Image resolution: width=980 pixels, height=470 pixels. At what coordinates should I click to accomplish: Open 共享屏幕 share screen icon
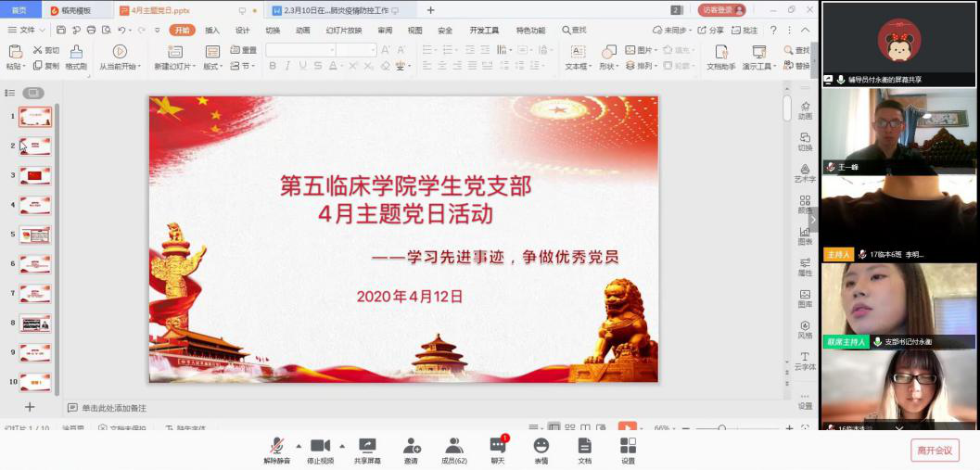[x=367, y=450]
